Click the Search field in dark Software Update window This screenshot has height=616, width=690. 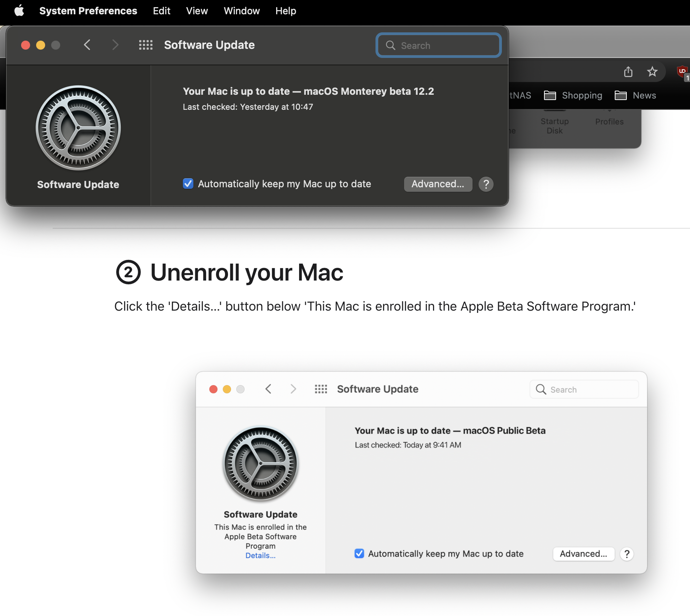[438, 46]
